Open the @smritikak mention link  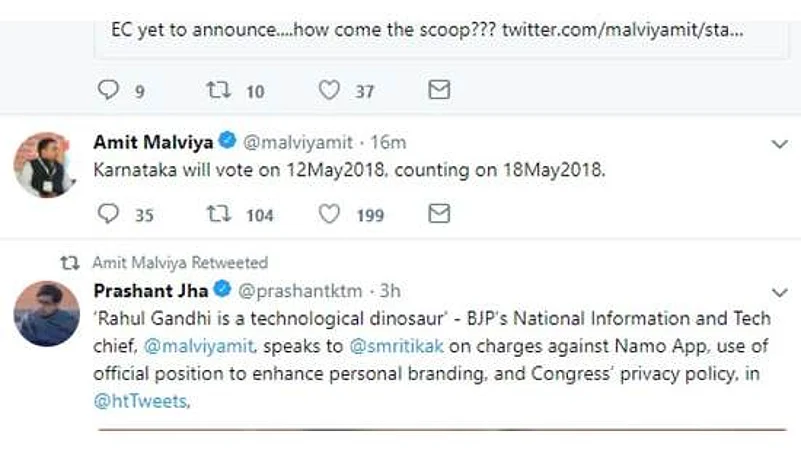pos(396,346)
